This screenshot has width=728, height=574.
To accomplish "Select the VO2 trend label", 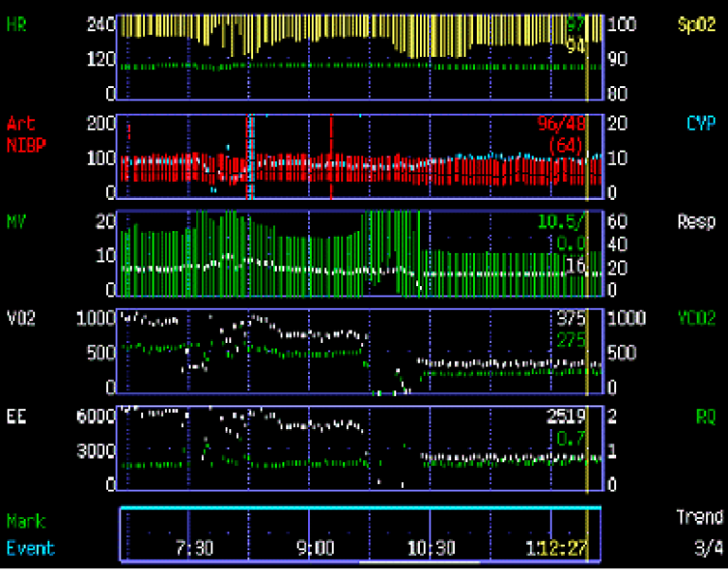I will tap(21, 318).
